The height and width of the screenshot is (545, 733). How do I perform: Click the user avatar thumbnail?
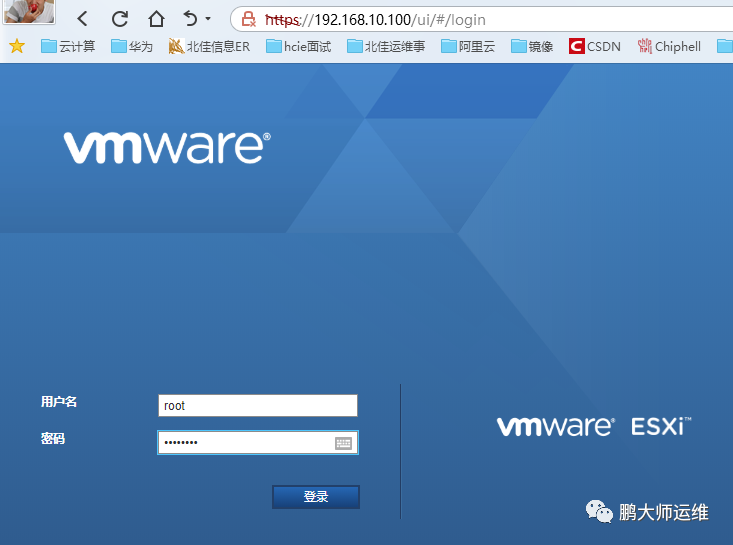coord(29,12)
